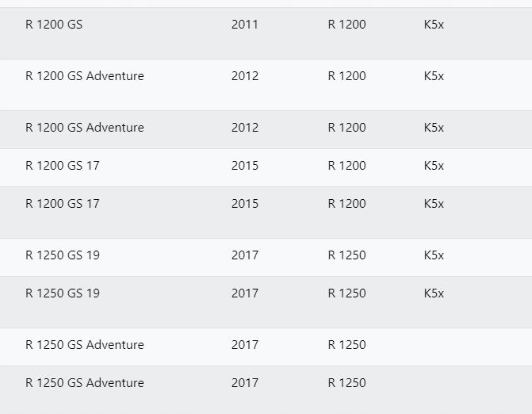Click R 1250 series in white GS Adventure row
The height and width of the screenshot is (414, 532).
pos(346,345)
